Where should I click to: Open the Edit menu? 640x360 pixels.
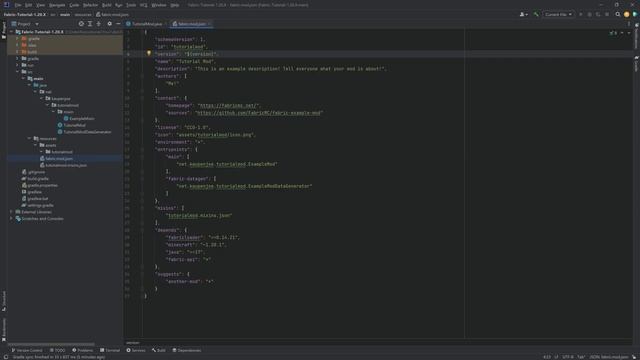click(x=28, y=5)
